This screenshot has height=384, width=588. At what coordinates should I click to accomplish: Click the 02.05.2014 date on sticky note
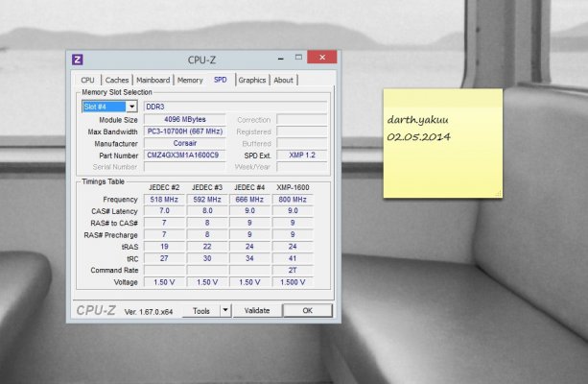tap(418, 136)
